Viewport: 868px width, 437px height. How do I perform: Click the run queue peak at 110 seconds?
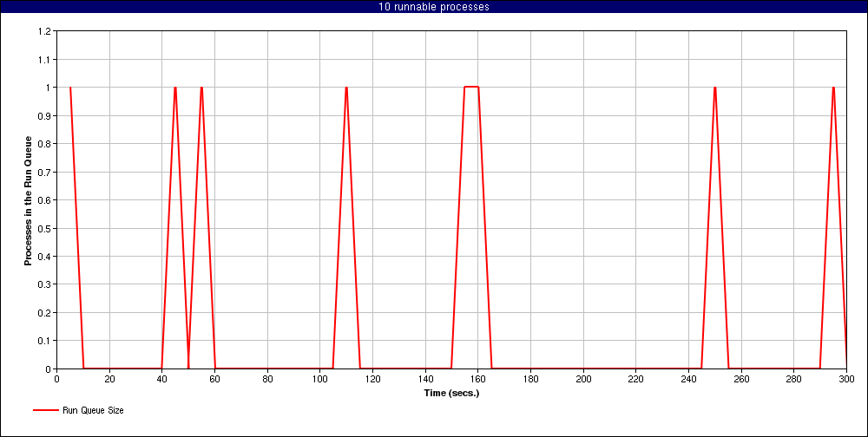click(x=346, y=88)
